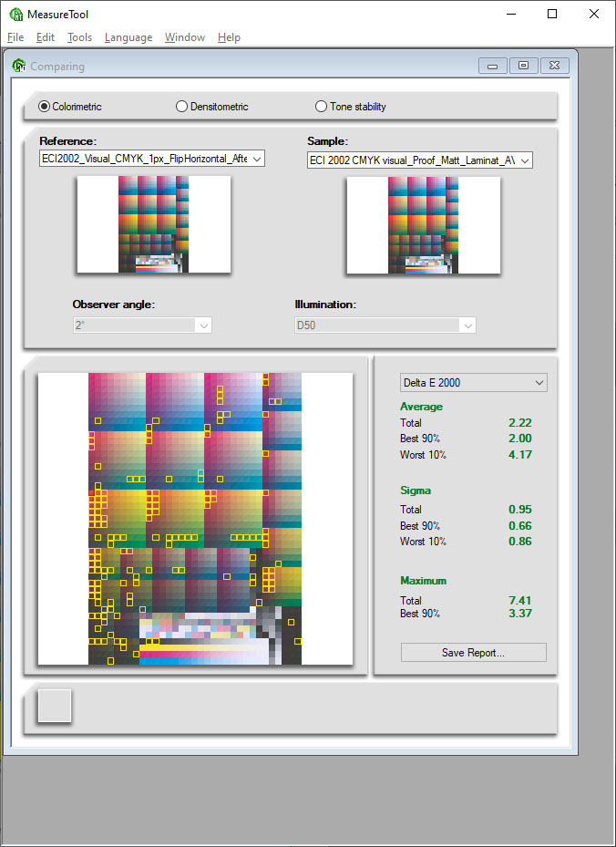
Task: Click the Reference chart thumbnail
Action: click(x=154, y=224)
